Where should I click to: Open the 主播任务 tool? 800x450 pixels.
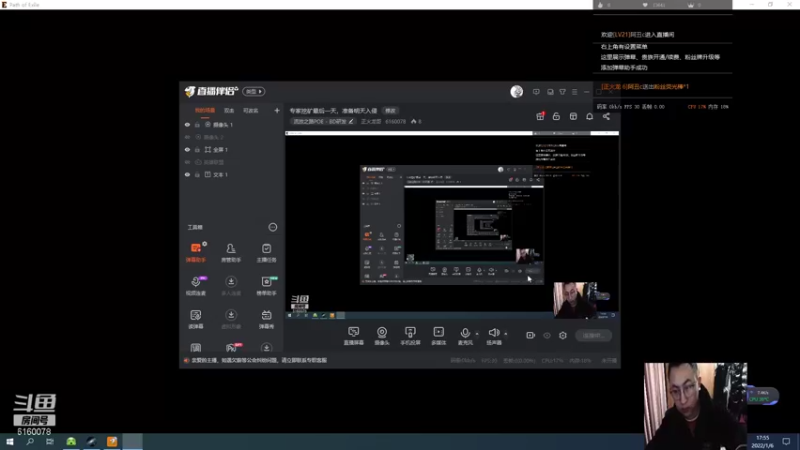266,252
